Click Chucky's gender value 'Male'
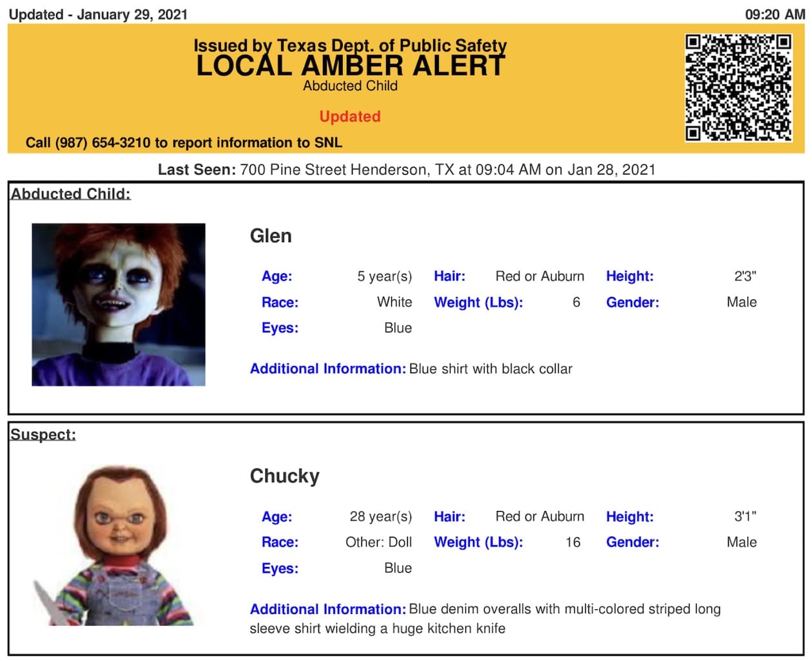Image resolution: width=812 pixels, height=661 pixels. pos(742,542)
